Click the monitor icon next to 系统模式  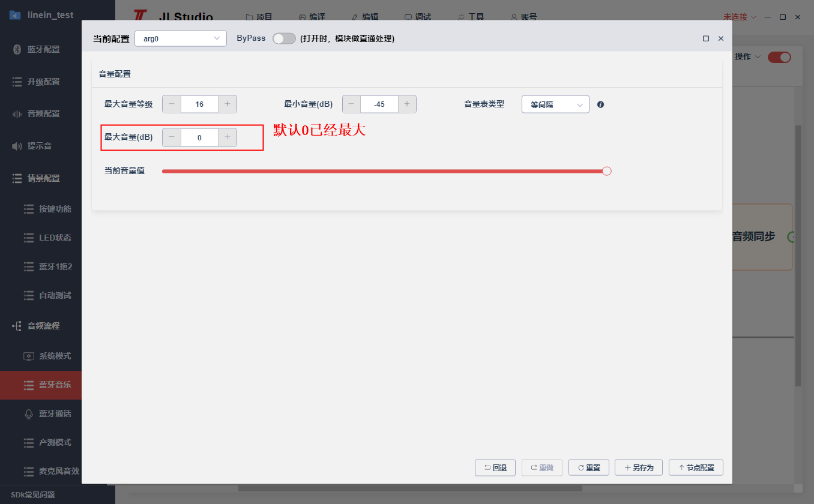28,356
